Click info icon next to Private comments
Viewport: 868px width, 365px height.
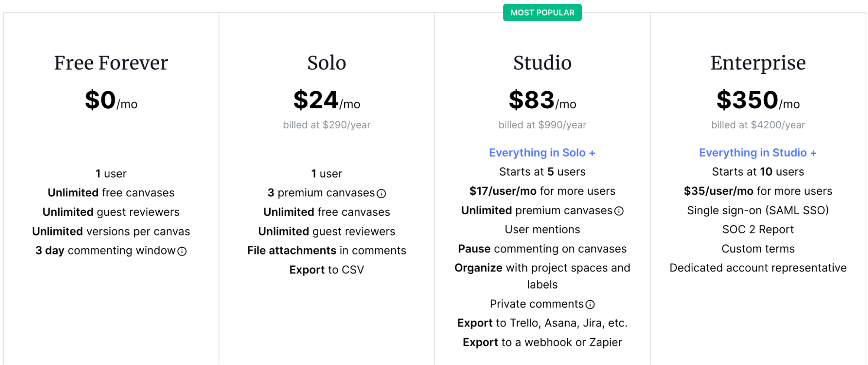[590, 305]
